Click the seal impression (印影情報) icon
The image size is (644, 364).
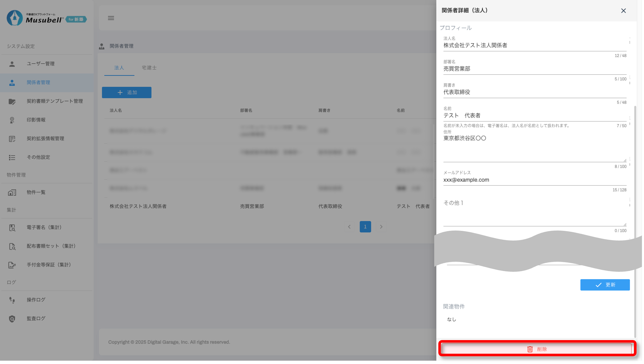point(12,120)
